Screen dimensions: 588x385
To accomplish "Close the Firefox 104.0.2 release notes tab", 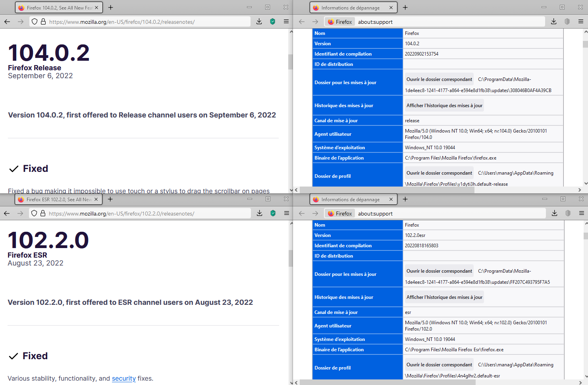I will (96, 8).
